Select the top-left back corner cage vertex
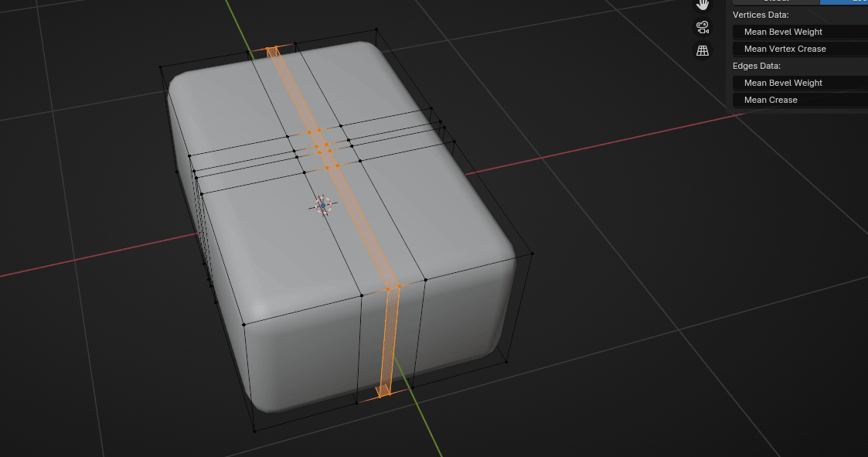Screen dimensions: 868x457 point(161,67)
